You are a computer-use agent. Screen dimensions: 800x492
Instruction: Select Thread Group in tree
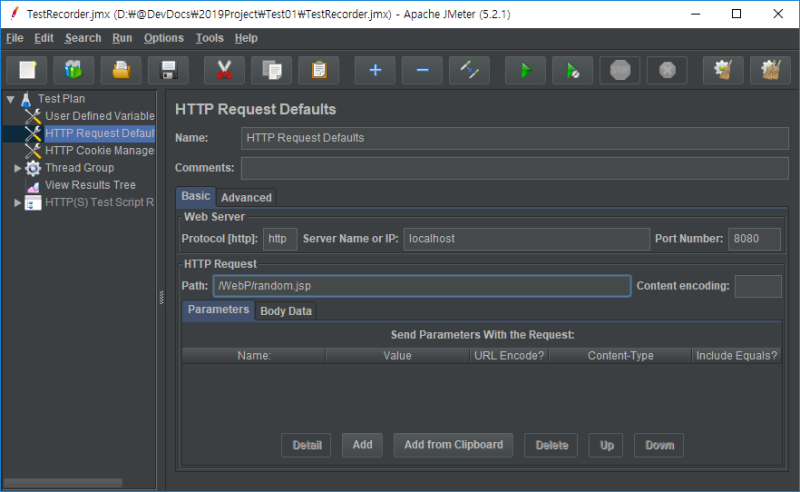coord(80,168)
